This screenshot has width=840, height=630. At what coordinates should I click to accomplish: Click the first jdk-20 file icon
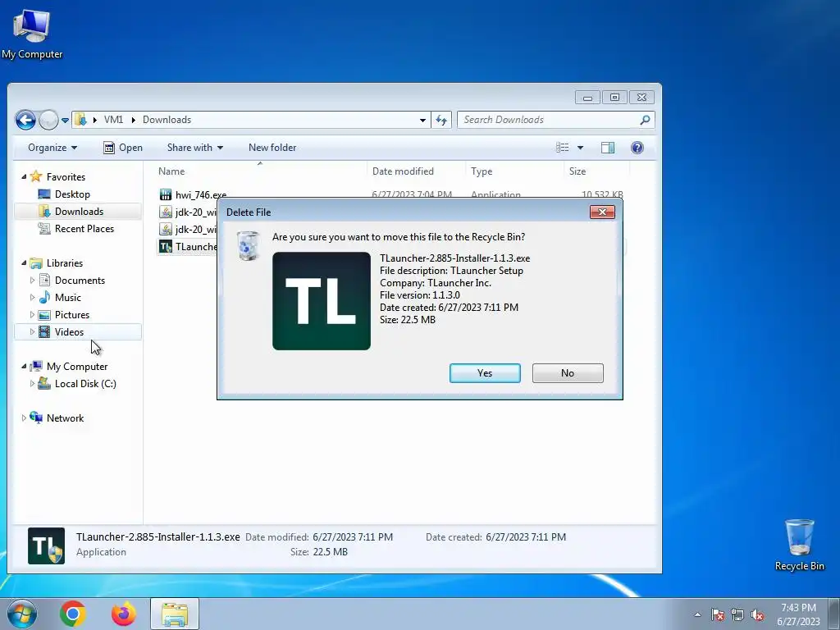(166, 212)
